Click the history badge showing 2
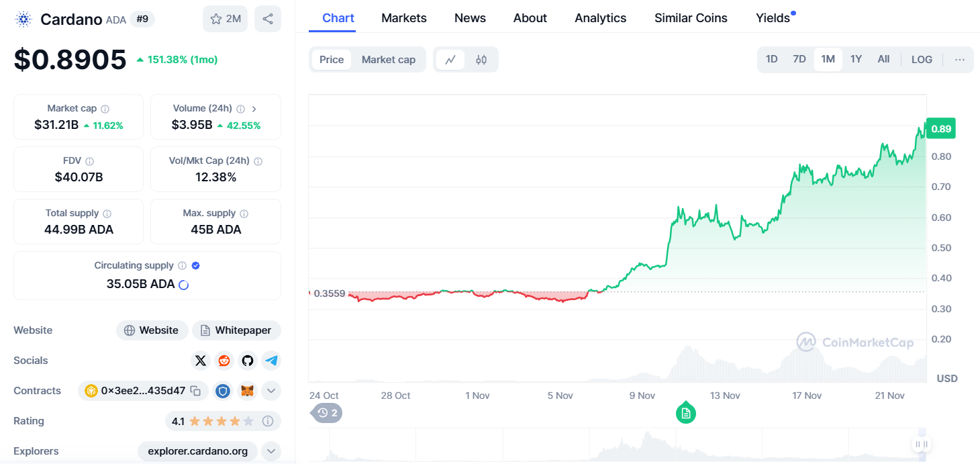The height and width of the screenshot is (464, 980). (327, 412)
